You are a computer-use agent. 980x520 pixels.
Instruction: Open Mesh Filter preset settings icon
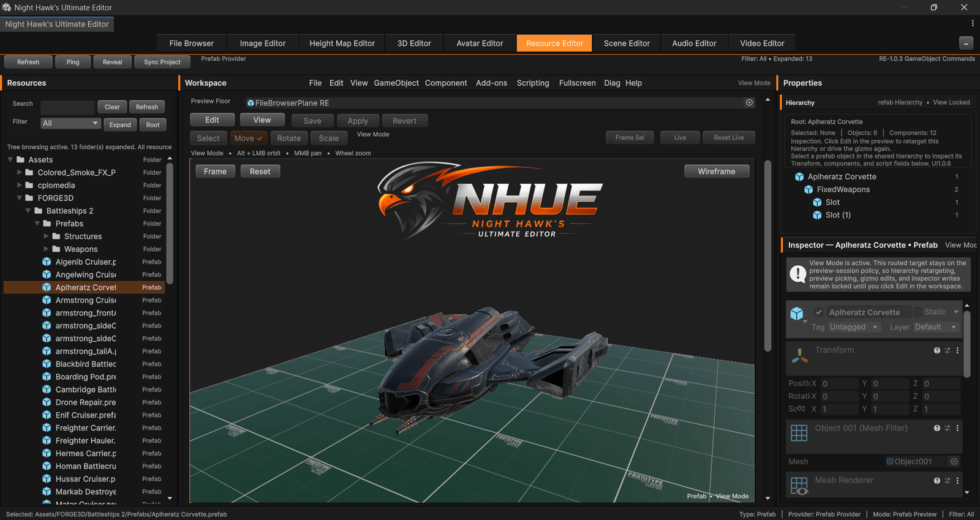(x=948, y=428)
